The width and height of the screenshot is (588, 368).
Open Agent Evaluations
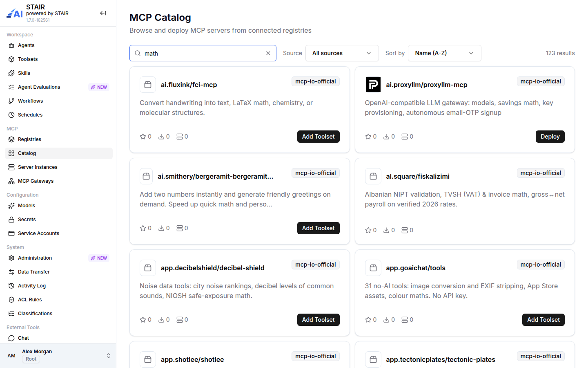(x=59, y=87)
